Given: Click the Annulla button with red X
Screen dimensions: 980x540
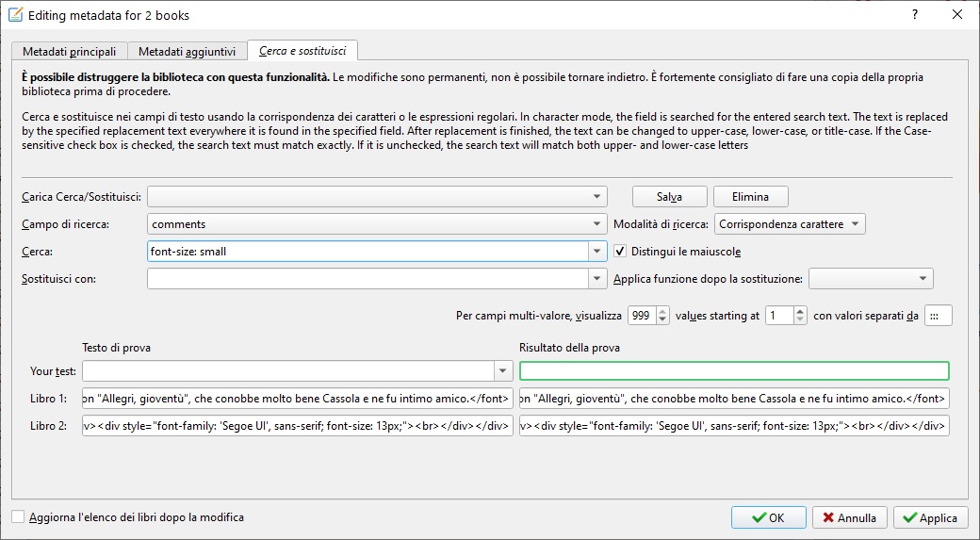Looking at the screenshot, I should 849,517.
